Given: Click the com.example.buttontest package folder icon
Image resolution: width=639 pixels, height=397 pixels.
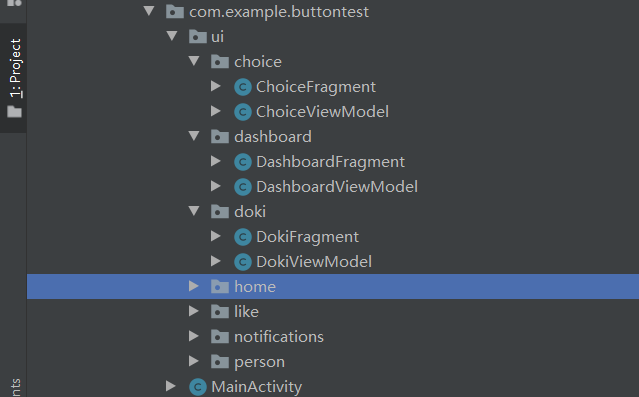Looking at the screenshot, I should coord(175,11).
